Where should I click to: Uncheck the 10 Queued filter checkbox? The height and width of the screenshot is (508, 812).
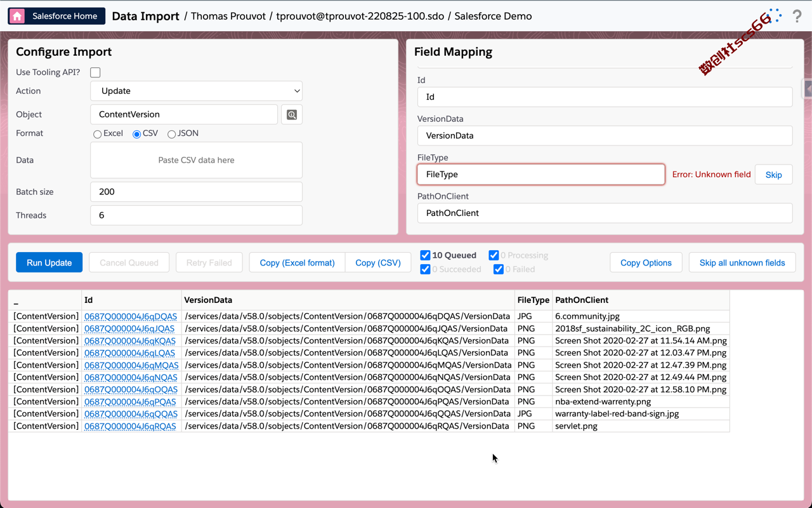coord(425,255)
